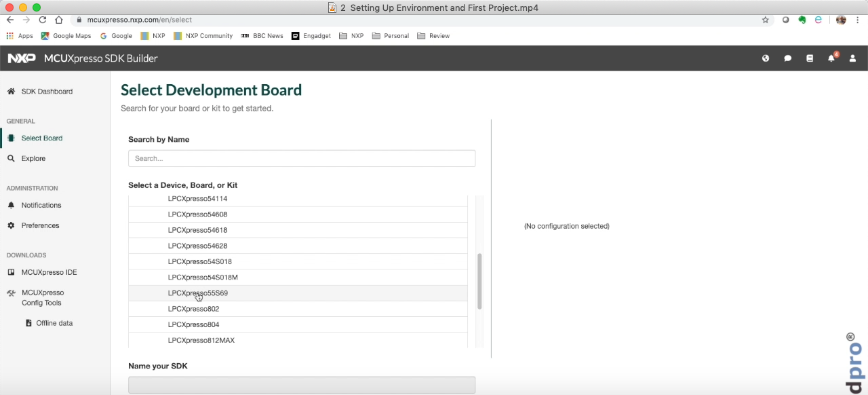Click the browser reload button

tap(42, 20)
